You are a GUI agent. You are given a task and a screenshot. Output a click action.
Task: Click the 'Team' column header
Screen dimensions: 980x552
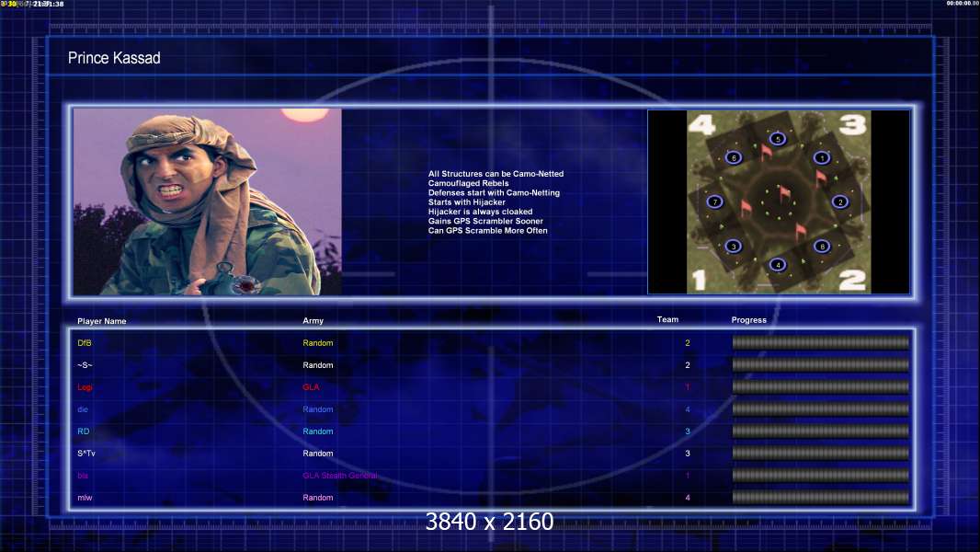(667, 319)
